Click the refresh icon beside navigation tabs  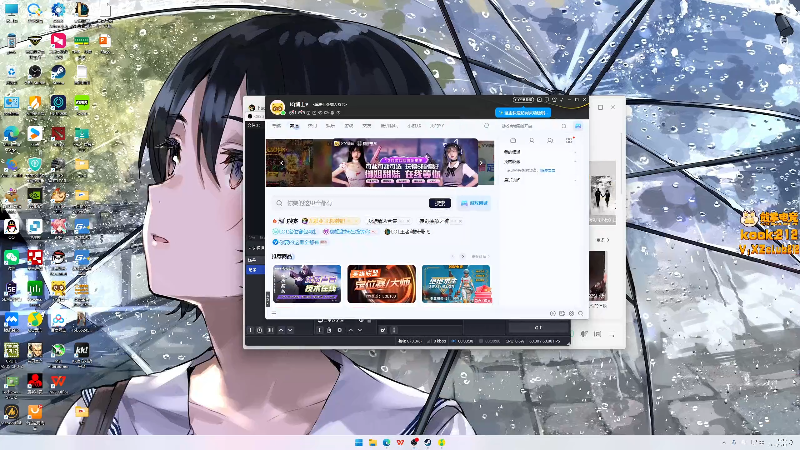click(486, 126)
